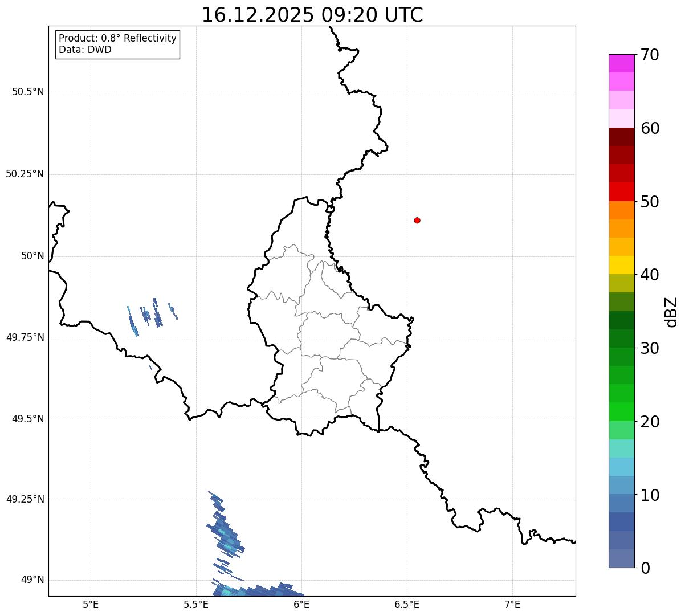The width and height of the screenshot is (685, 616).
Task: Click the colorbar 20 tick label
Action: (x=650, y=422)
